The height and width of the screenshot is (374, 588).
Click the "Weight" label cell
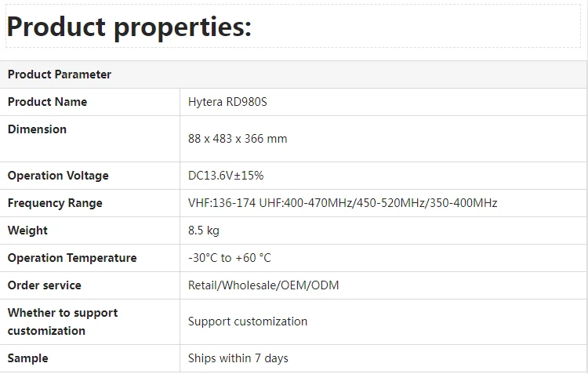tap(27, 231)
